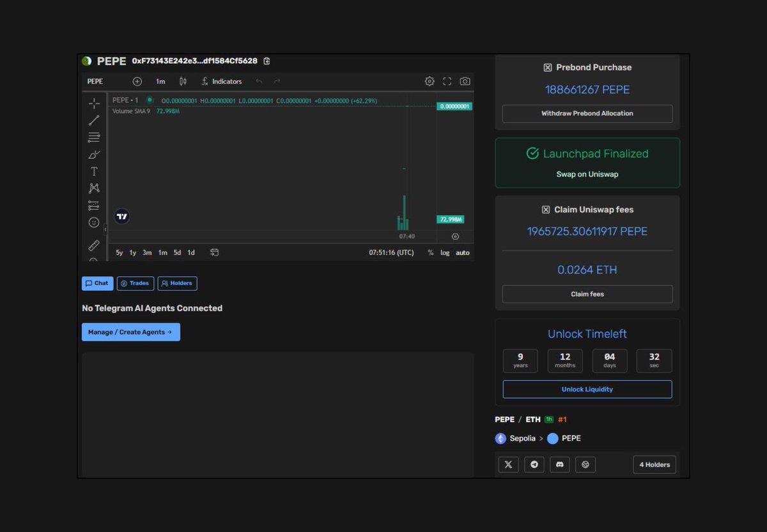Click Withdraw Prebond Allocation
The width and height of the screenshot is (767, 532).
click(x=587, y=114)
